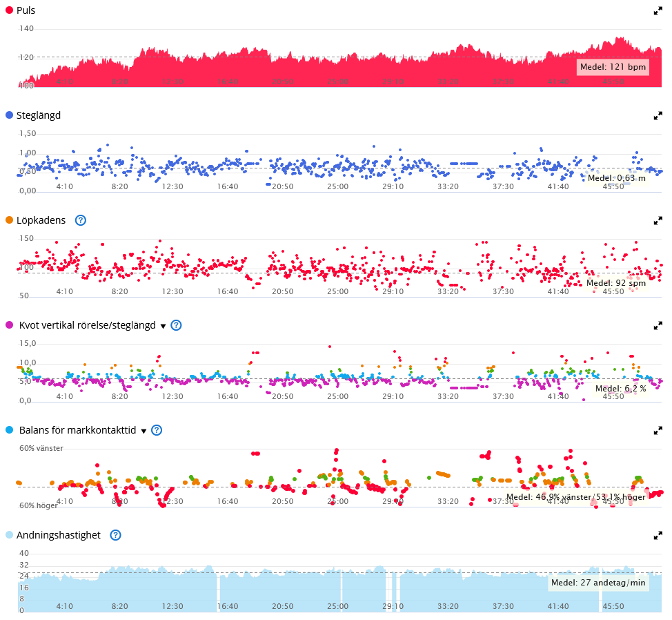
Task: Click the light blue Andningshastighet legend dot
Action: (9, 535)
